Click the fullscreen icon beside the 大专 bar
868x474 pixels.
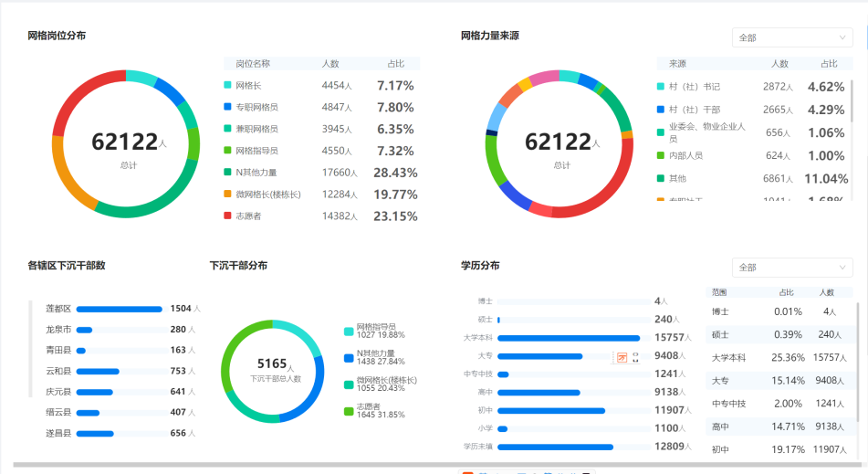(x=635, y=357)
